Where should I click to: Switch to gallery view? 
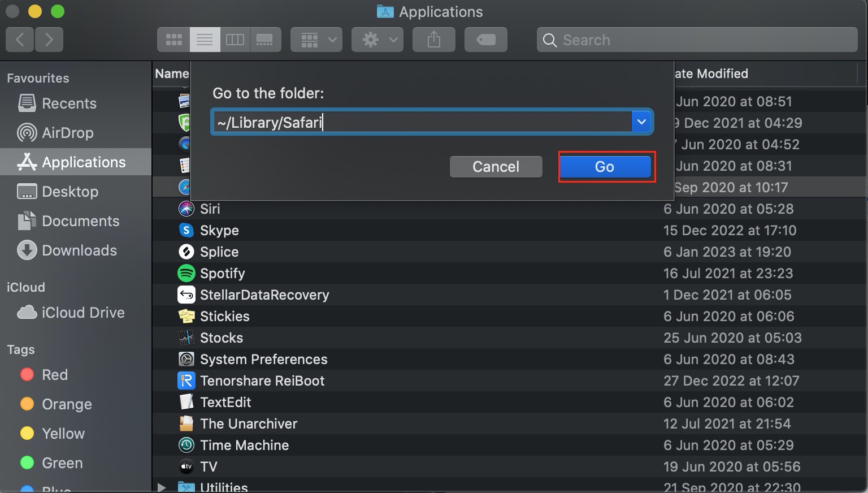point(265,40)
